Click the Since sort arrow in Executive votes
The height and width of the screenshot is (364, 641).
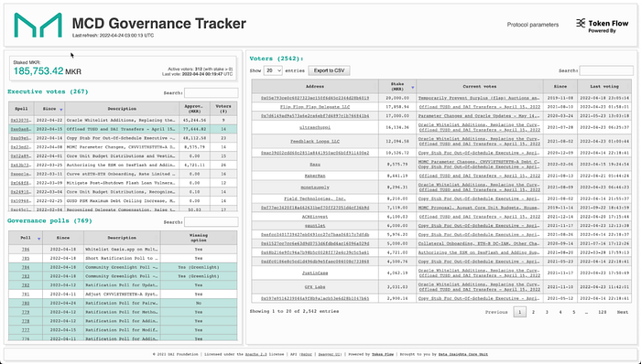click(x=61, y=110)
